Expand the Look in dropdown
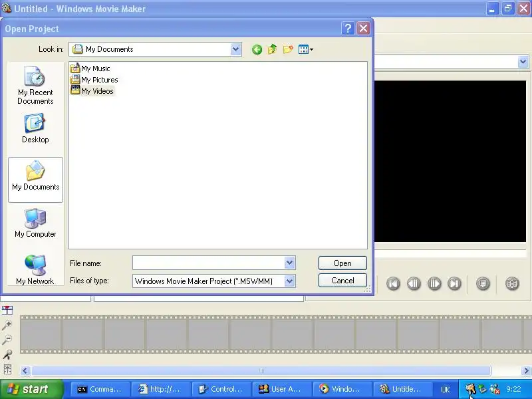The height and width of the screenshot is (399, 532). (x=235, y=49)
